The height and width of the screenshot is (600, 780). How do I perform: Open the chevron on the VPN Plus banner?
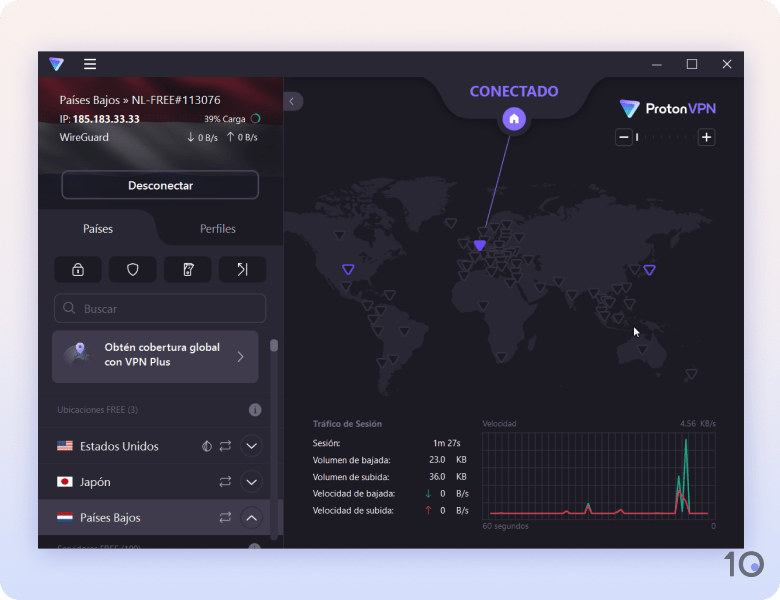click(241, 357)
